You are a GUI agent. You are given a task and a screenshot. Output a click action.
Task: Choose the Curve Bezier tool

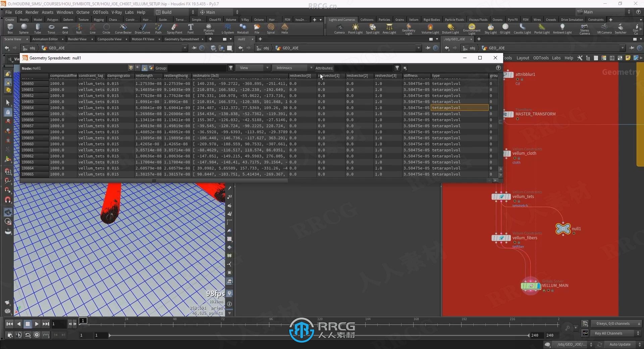pos(123,29)
